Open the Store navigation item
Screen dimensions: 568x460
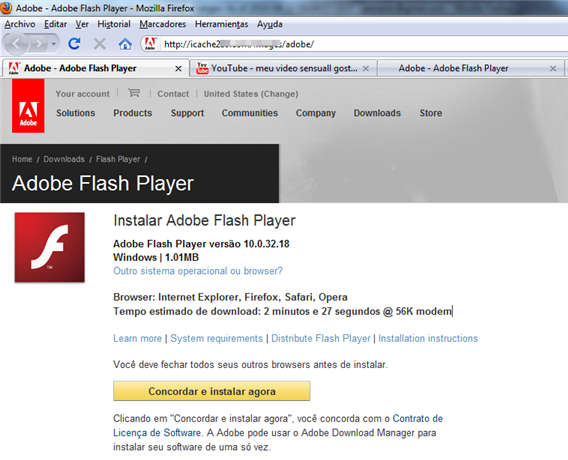(430, 113)
